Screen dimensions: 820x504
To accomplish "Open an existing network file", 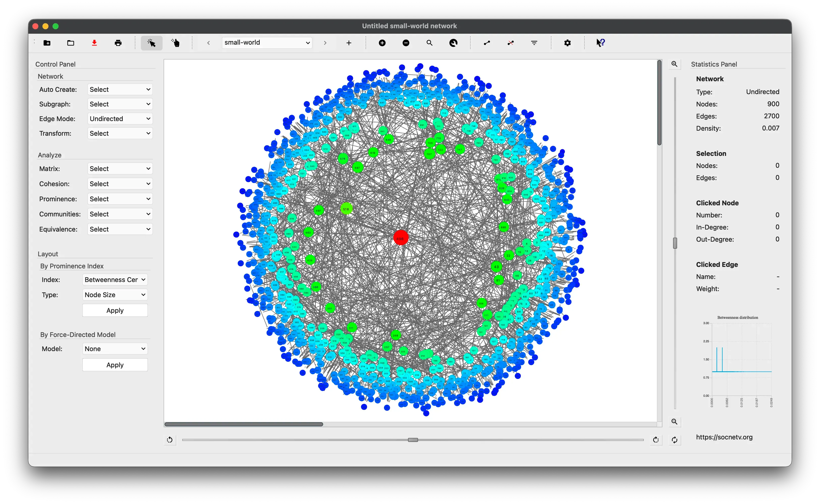I will (70, 43).
